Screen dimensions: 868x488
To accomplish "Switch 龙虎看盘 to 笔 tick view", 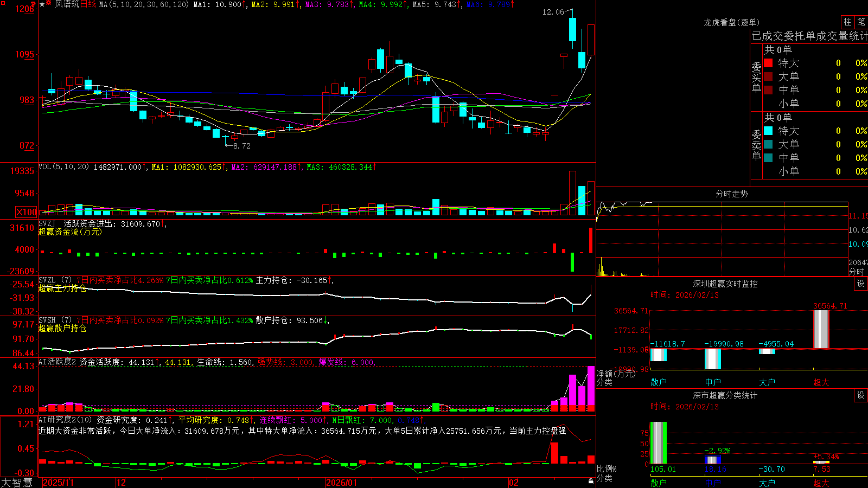I will pos(861,22).
